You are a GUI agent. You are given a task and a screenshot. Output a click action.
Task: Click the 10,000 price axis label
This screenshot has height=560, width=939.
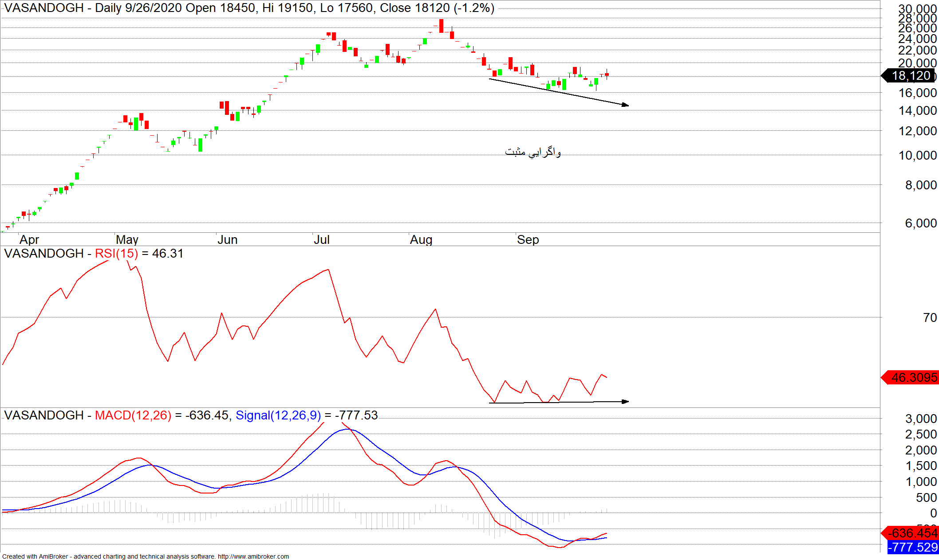pyautogui.click(x=917, y=156)
